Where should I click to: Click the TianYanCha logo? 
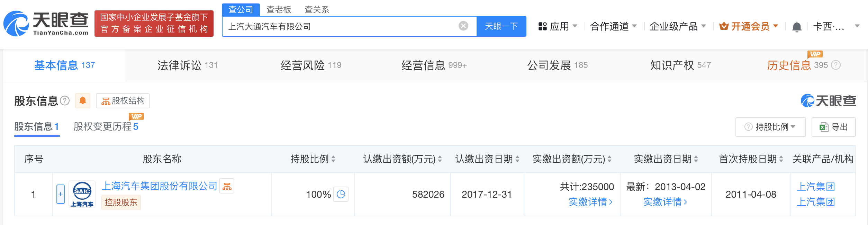[x=46, y=24]
